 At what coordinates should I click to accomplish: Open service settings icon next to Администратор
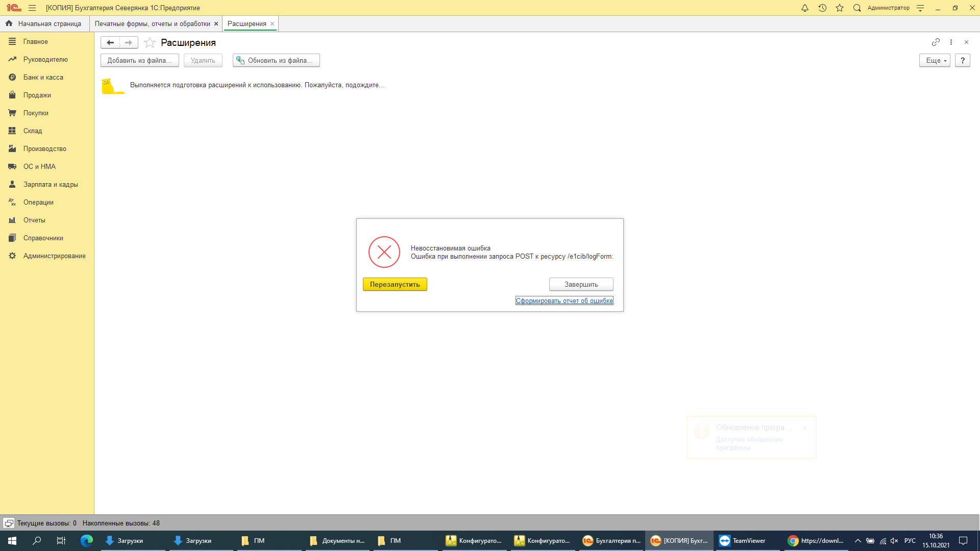(x=920, y=8)
